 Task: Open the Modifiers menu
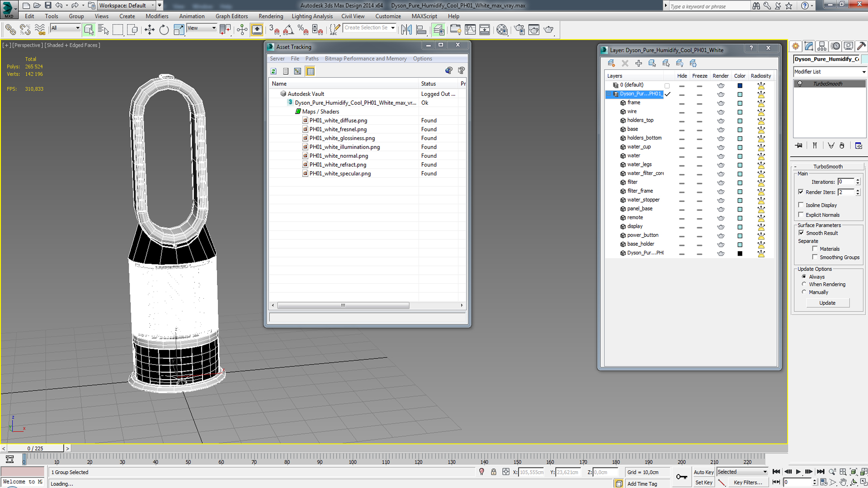156,16
